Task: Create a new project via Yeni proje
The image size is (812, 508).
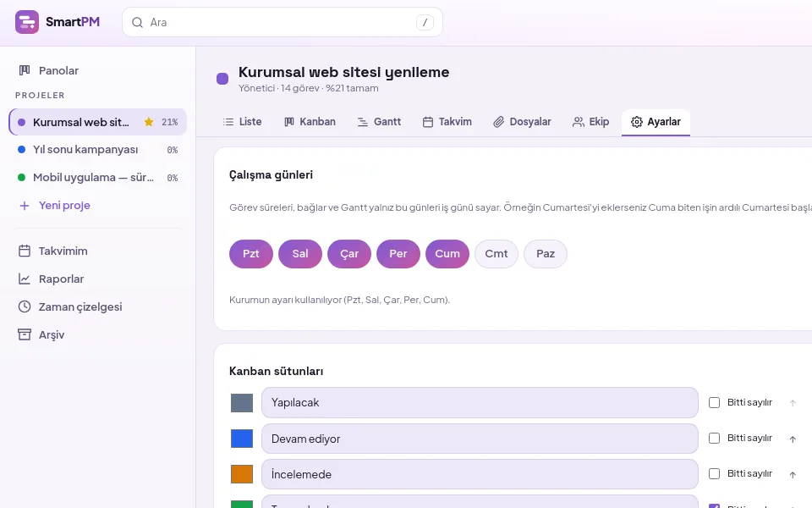Action: tap(97, 206)
